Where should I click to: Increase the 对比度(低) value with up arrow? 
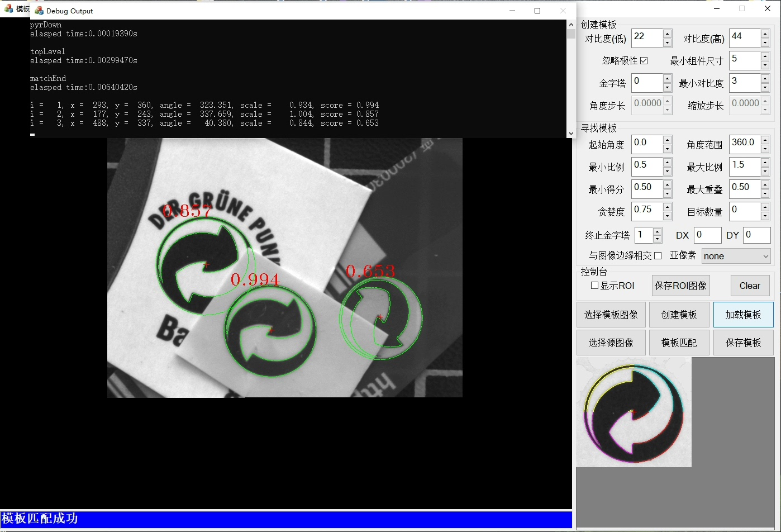click(667, 34)
